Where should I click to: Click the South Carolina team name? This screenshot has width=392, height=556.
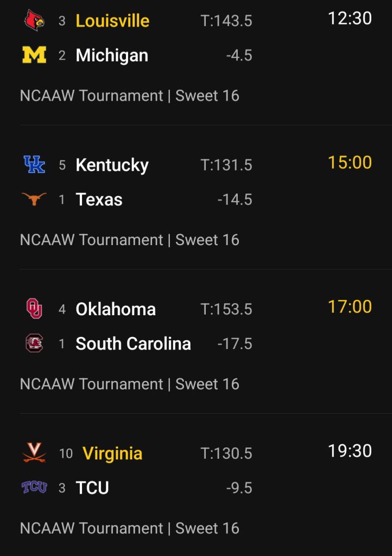[133, 343]
